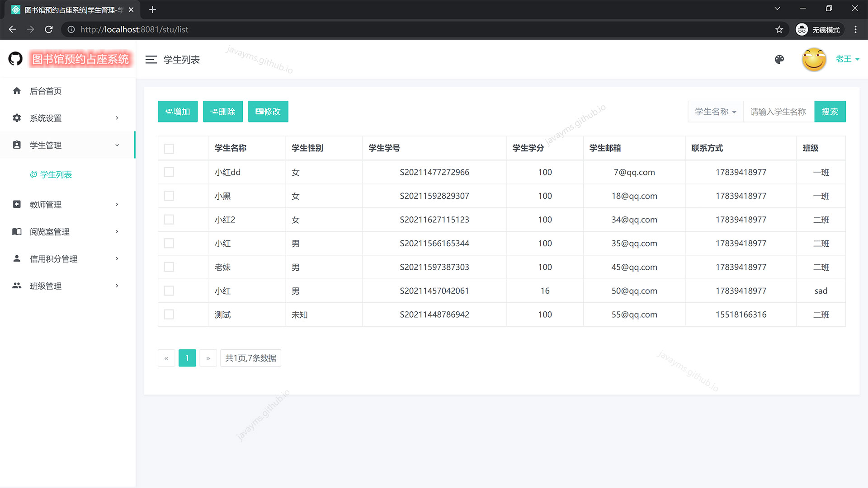The image size is (868, 488).
Task: Select the checkbox for student 测试
Action: click(169, 314)
